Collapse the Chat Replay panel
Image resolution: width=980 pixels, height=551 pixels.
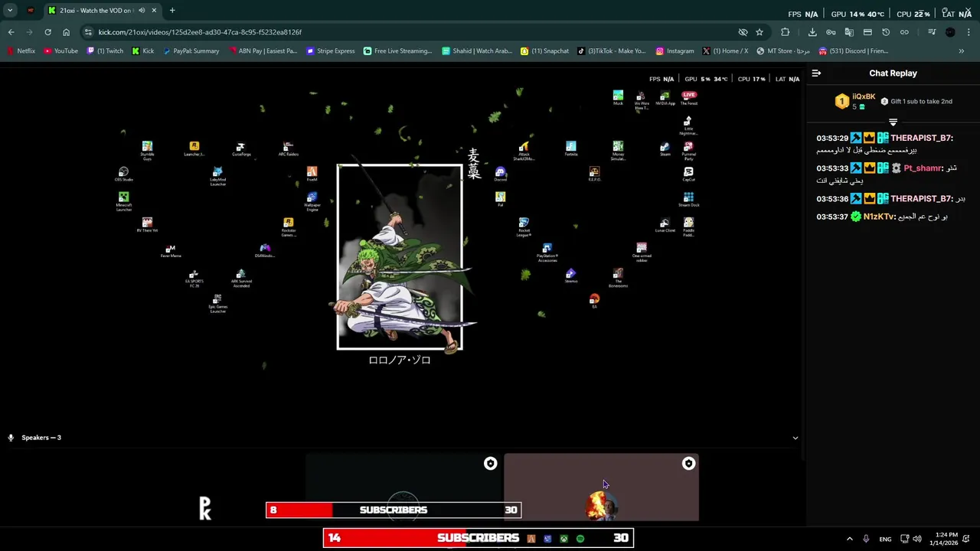(816, 73)
